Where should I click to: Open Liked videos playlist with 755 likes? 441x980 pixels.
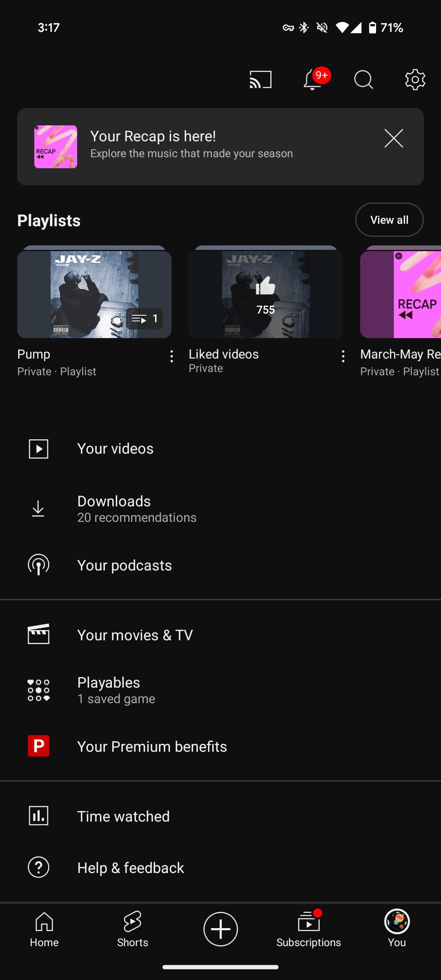coord(265,294)
